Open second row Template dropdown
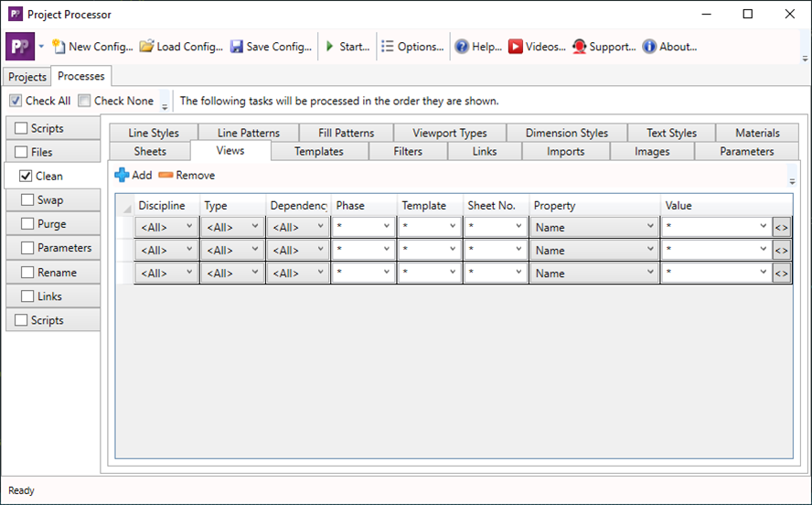812x505 pixels. 429,250
